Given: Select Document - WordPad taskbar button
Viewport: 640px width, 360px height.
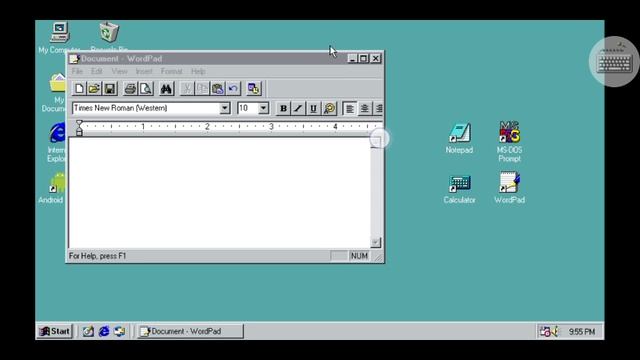Looking at the screenshot, I should pos(190,331).
